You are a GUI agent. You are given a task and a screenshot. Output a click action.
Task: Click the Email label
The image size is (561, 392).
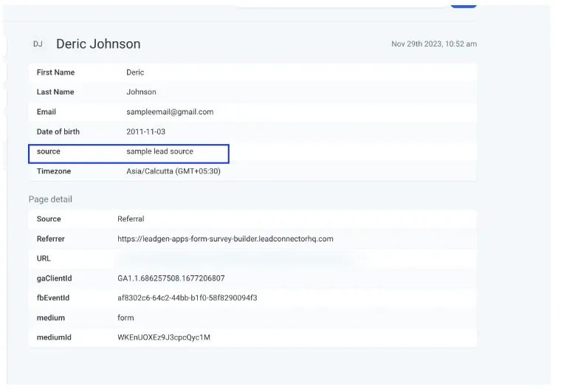47,112
